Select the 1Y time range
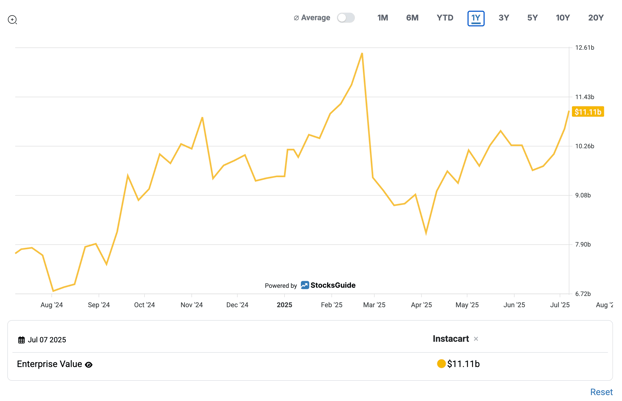 tap(476, 18)
